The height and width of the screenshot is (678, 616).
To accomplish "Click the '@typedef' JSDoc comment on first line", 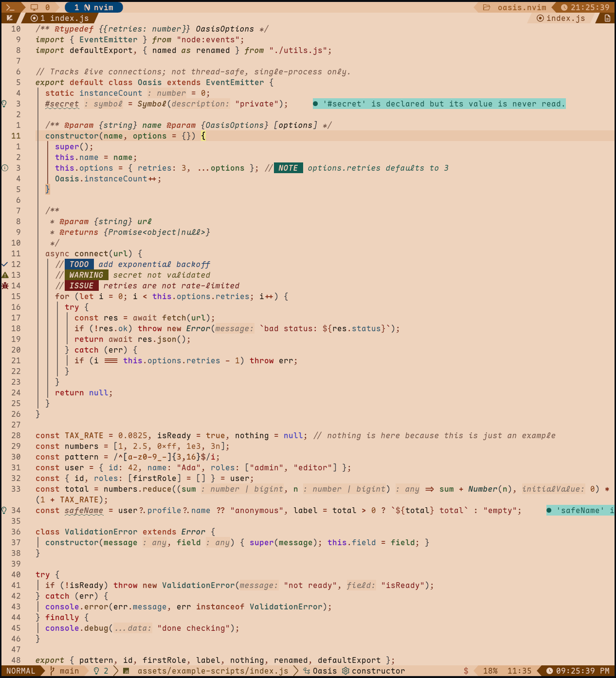I will (x=152, y=29).
